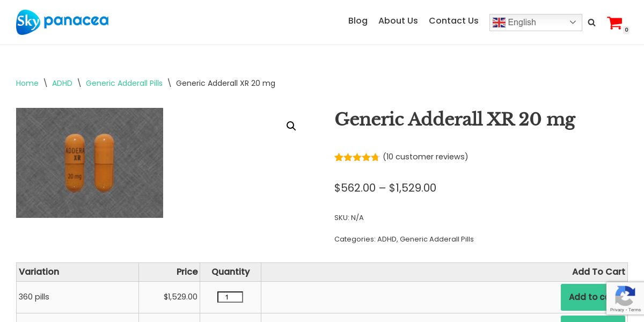Image resolution: width=644 pixels, height=322 pixels.
Task: Click the Sky Panacea logo
Action: coord(62,22)
